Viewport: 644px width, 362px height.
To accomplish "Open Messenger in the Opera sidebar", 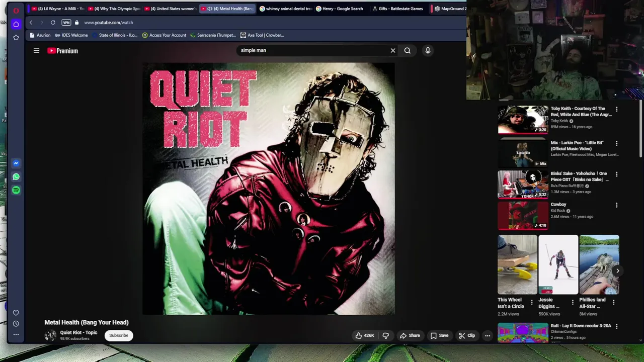I will pyautogui.click(x=16, y=163).
